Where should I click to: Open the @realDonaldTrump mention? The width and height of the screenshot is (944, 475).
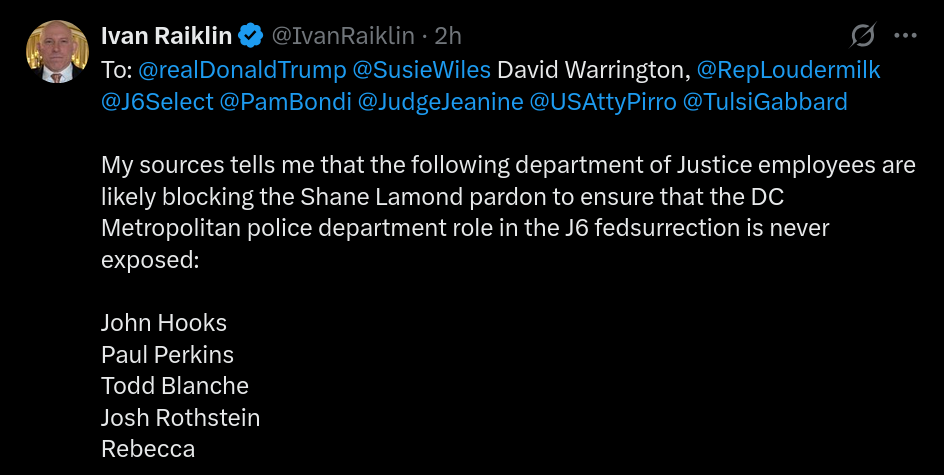234,71
